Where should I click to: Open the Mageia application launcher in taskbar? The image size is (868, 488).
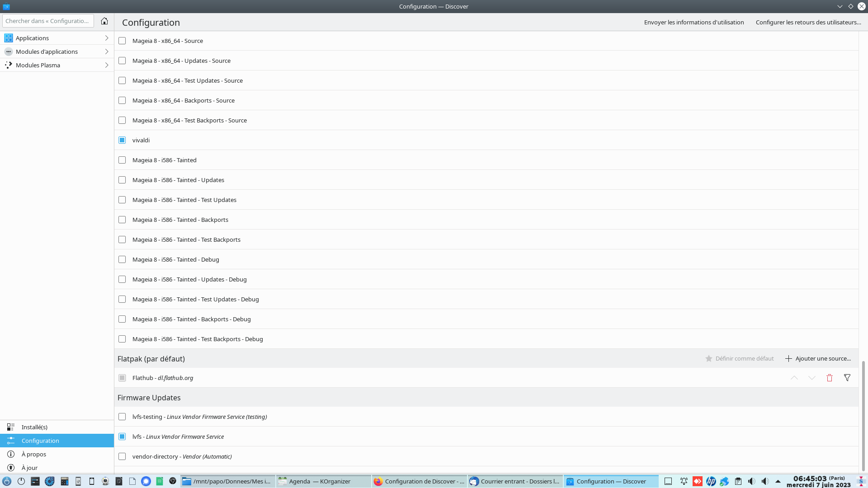pos(7,481)
